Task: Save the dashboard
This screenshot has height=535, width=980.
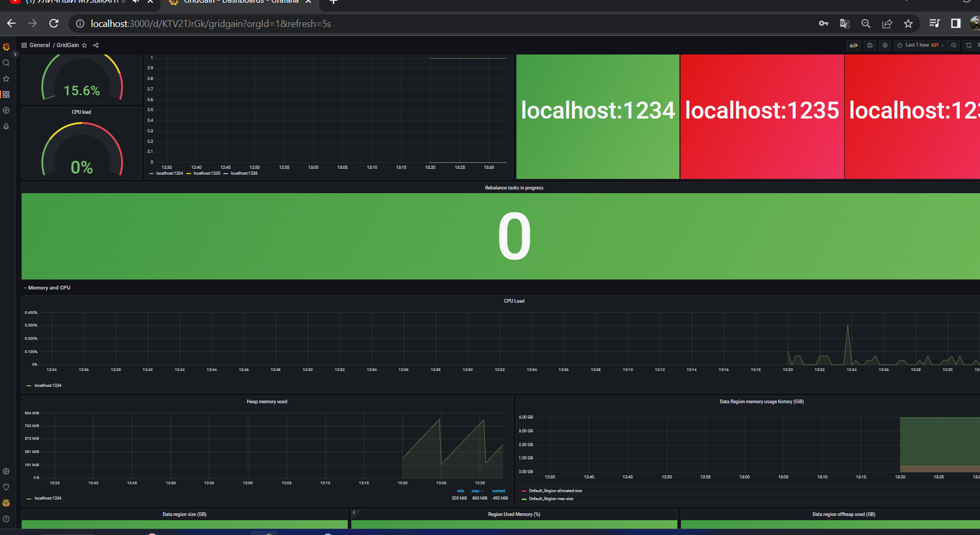Action: [x=870, y=46]
